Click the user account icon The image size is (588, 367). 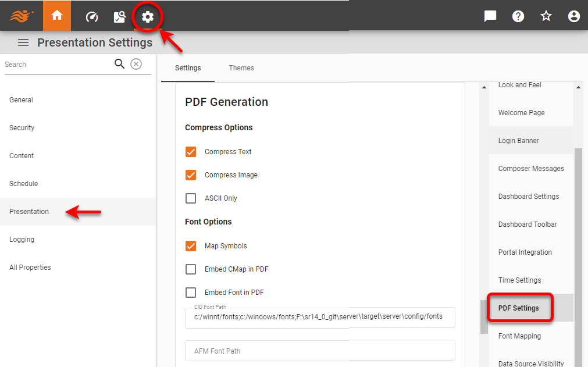point(573,16)
